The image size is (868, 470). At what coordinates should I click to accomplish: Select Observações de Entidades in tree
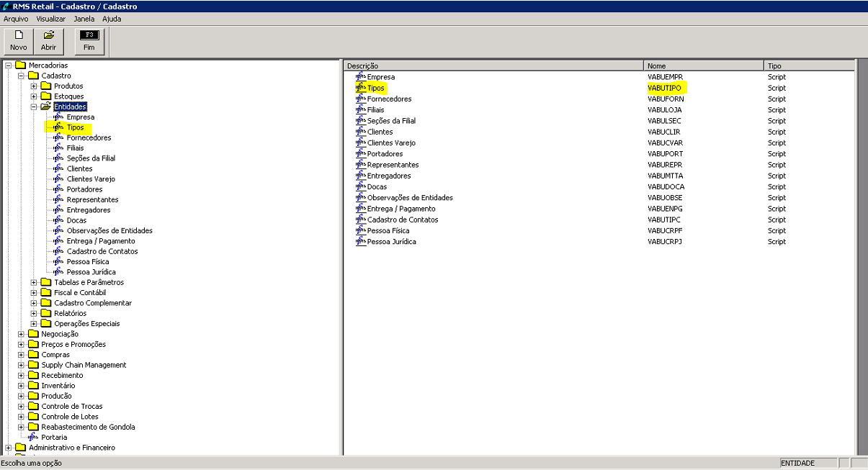coord(109,230)
